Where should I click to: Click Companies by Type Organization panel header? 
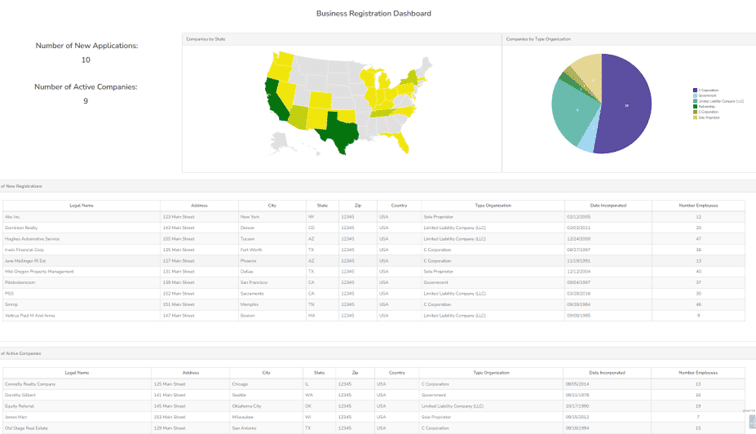point(538,39)
